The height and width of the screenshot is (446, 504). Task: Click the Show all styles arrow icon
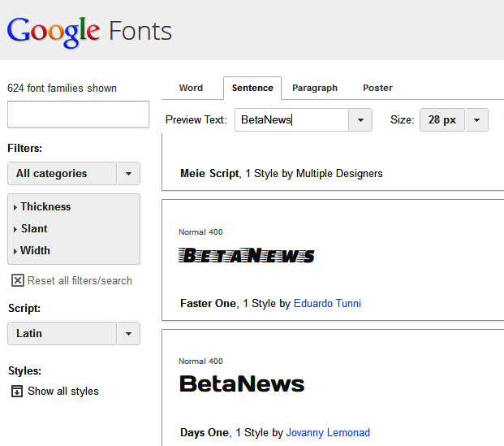[17, 392]
